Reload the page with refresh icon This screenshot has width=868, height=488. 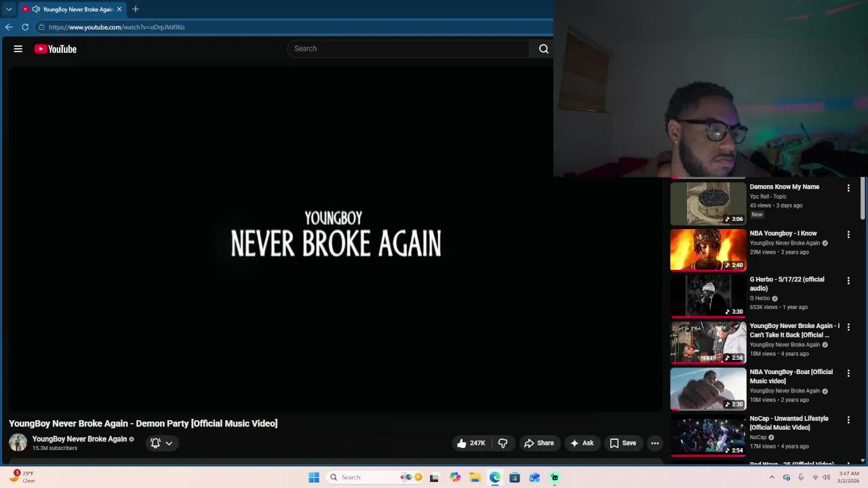25,27
